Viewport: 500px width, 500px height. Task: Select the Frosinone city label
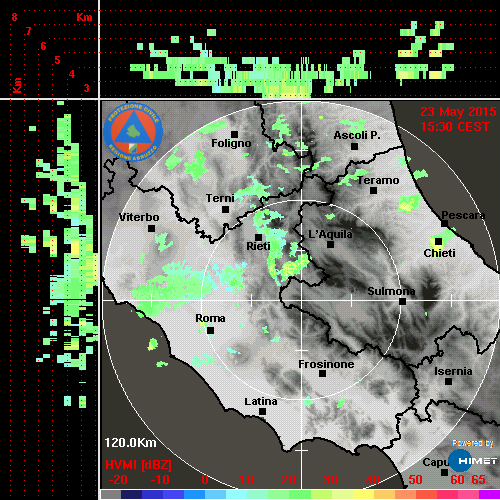[x=326, y=364]
